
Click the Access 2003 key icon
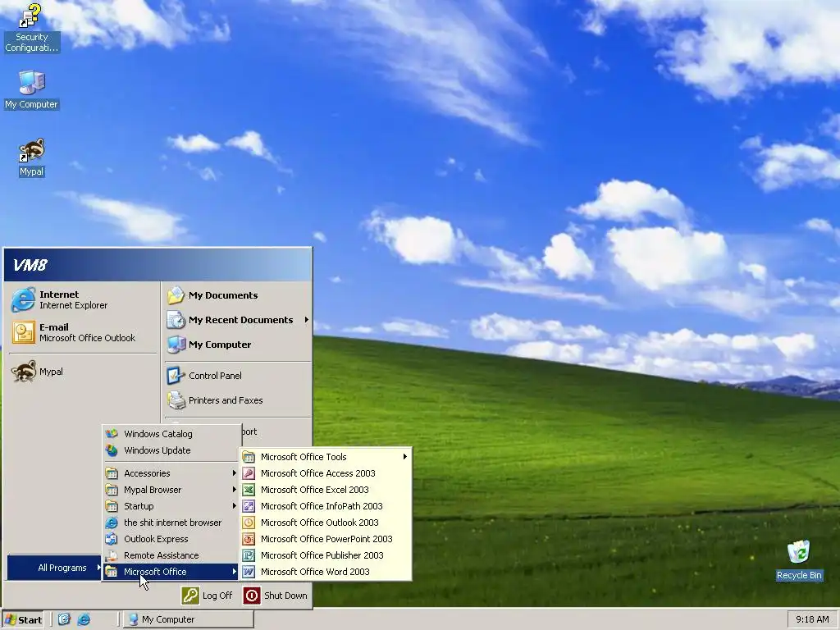249,473
